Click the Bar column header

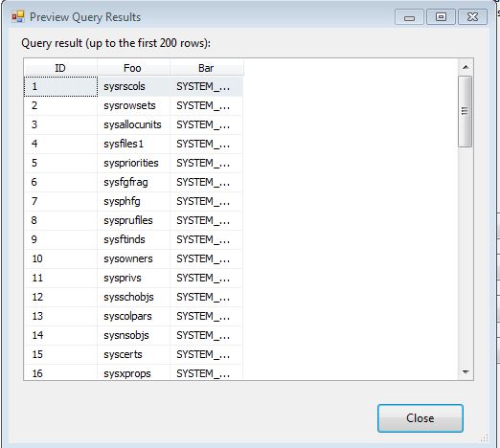[x=207, y=68]
